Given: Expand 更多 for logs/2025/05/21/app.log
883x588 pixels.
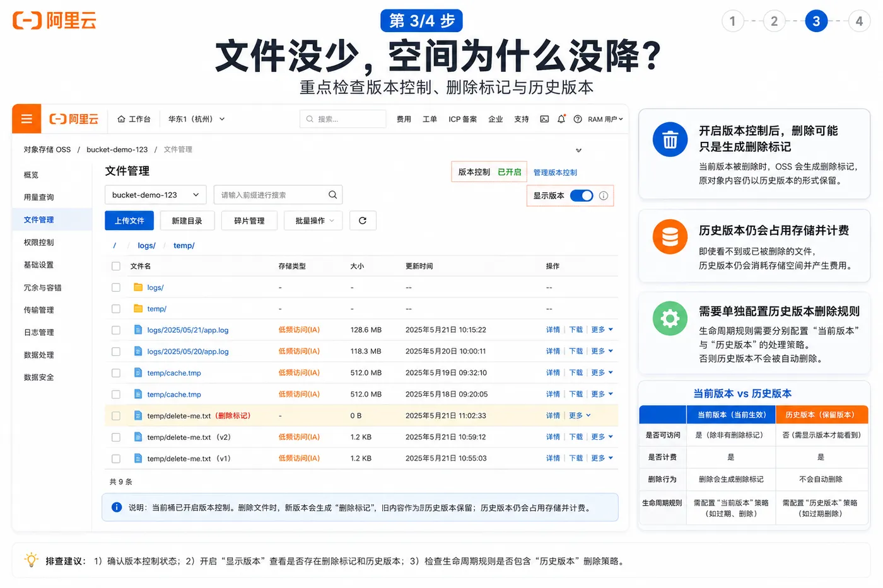Looking at the screenshot, I should (602, 330).
